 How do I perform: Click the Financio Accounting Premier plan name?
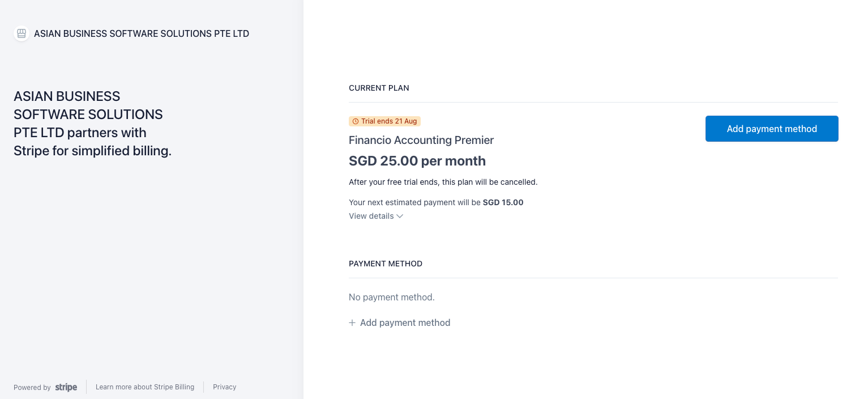[x=421, y=140]
